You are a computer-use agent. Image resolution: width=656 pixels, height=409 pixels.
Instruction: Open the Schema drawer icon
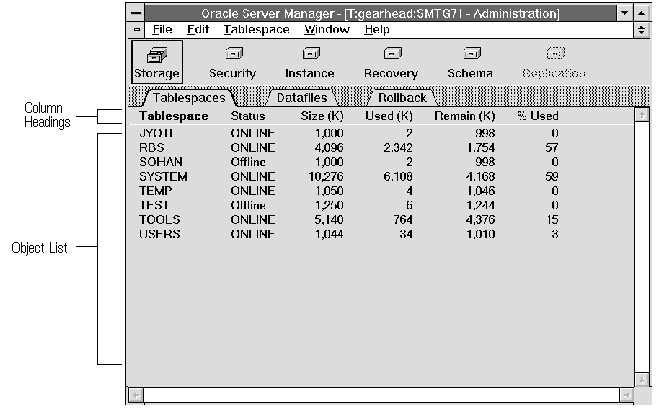(x=470, y=62)
